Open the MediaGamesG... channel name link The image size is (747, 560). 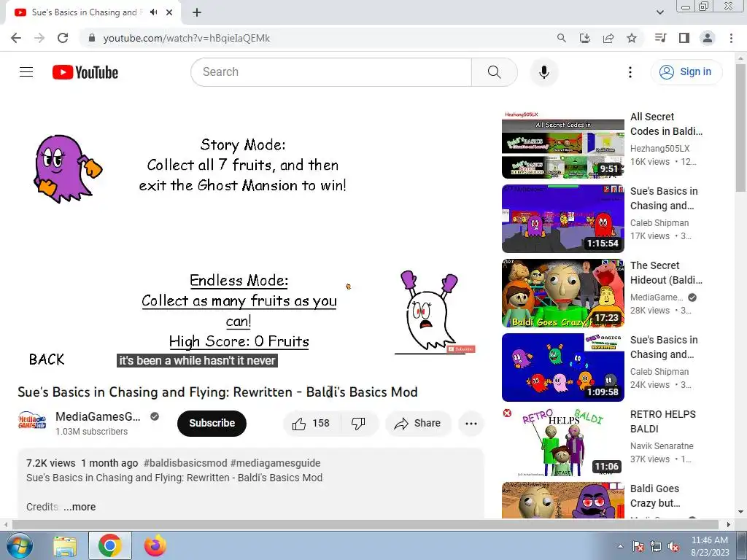pyautogui.click(x=98, y=416)
